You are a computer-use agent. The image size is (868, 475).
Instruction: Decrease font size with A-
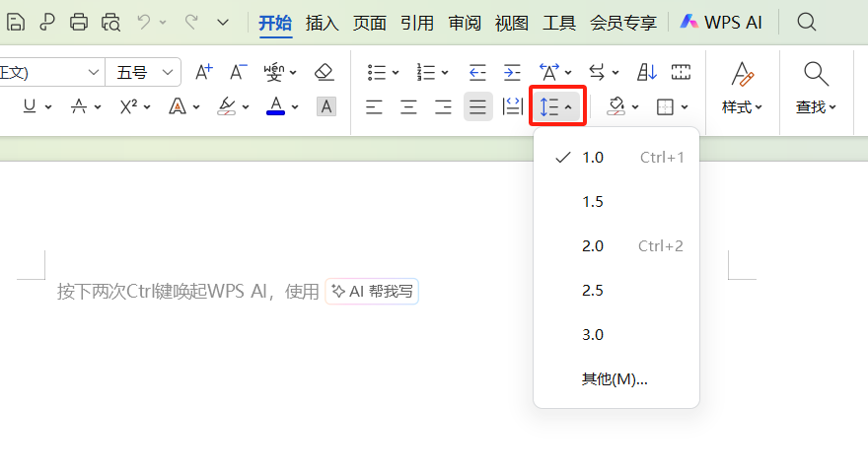pyautogui.click(x=238, y=72)
